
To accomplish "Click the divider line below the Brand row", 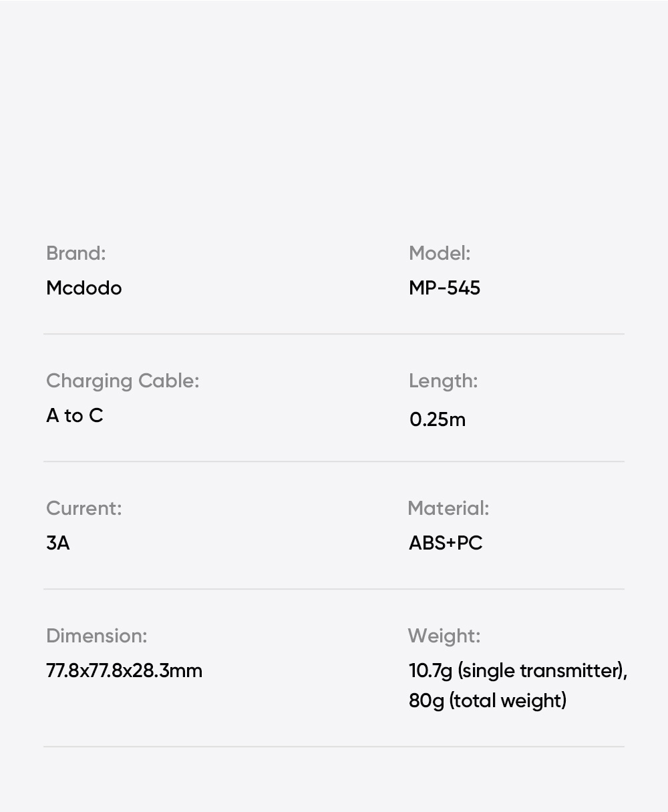I will [334, 334].
